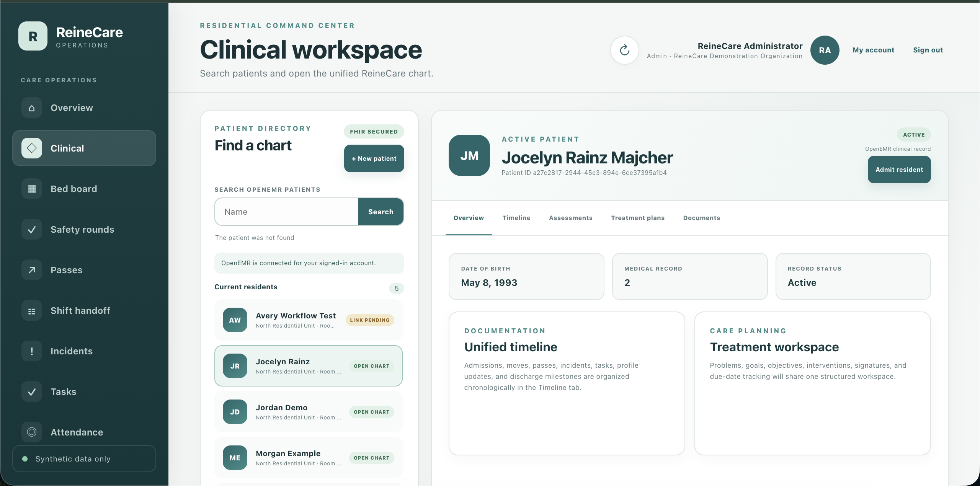The height and width of the screenshot is (486, 980).
Task: Click the Medical Record value 2 card
Action: click(x=690, y=276)
